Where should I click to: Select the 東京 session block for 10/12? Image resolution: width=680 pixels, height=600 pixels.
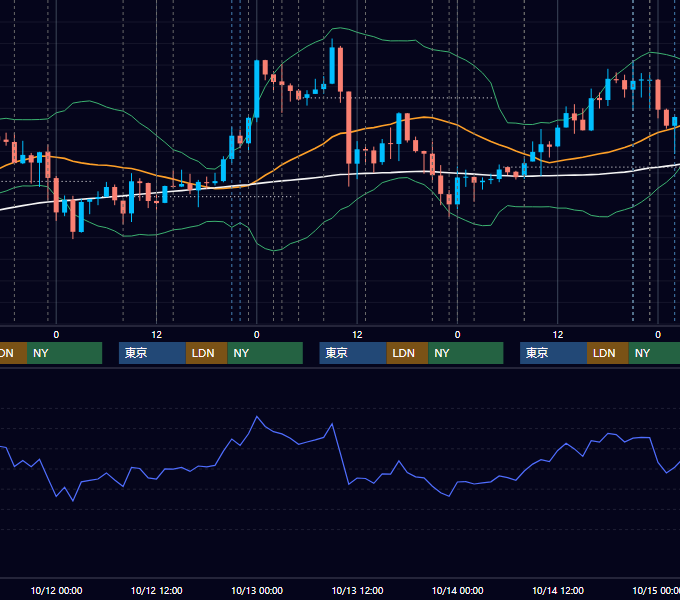(152, 353)
